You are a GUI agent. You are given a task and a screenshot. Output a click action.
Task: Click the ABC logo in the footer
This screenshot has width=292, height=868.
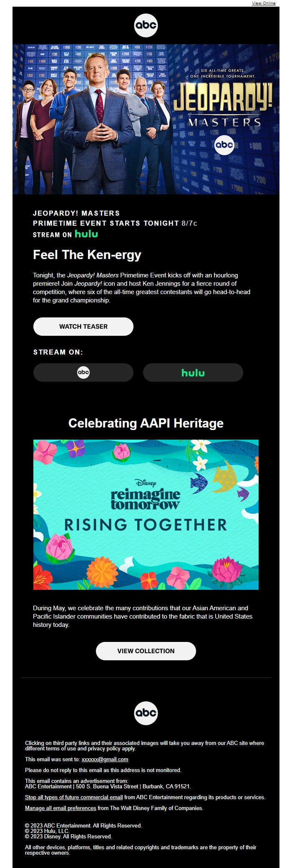(146, 713)
